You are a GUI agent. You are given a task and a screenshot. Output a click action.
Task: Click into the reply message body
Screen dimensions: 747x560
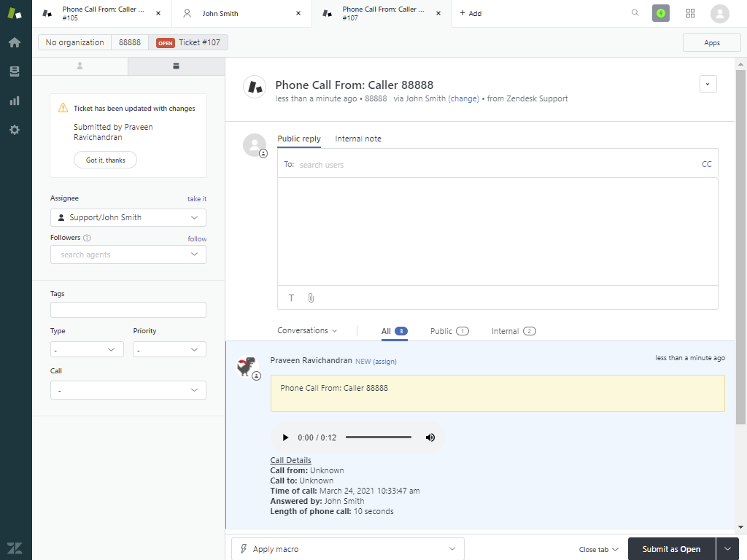(498, 232)
